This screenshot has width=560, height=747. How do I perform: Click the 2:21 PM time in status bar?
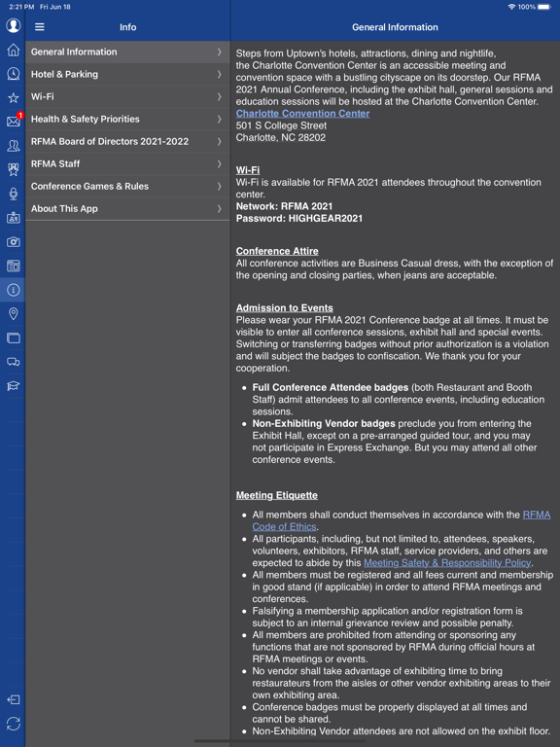(x=21, y=7)
